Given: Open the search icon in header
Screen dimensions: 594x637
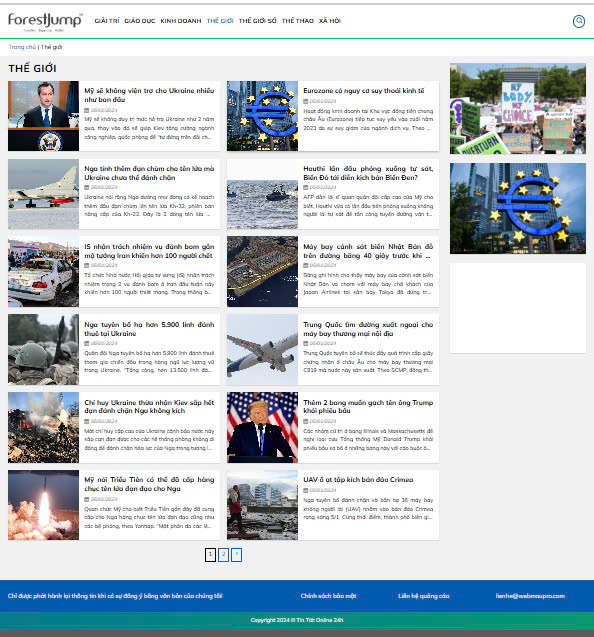Looking at the screenshot, I should pyautogui.click(x=579, y=21).
